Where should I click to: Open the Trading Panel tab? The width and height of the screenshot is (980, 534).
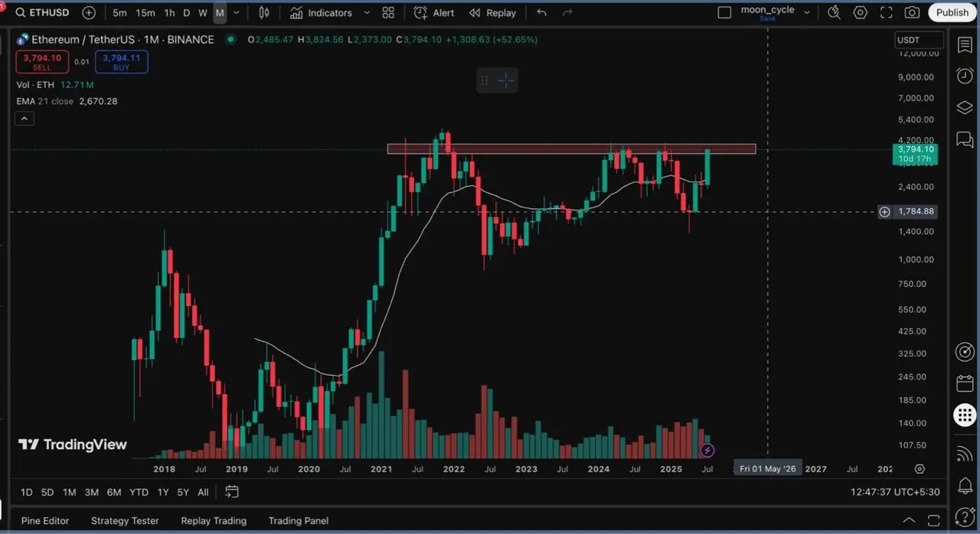[299, 520]
